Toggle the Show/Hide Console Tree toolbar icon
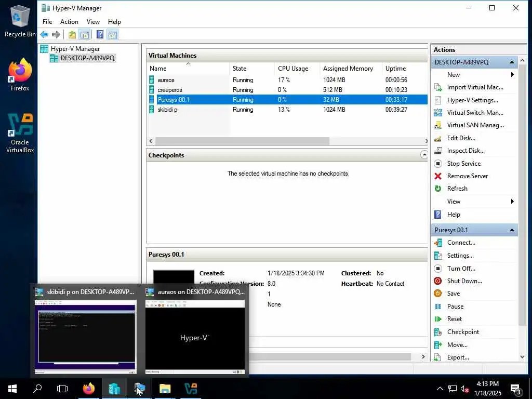The height and width of the screenshot is (399, 532). (x=85, y=35)
